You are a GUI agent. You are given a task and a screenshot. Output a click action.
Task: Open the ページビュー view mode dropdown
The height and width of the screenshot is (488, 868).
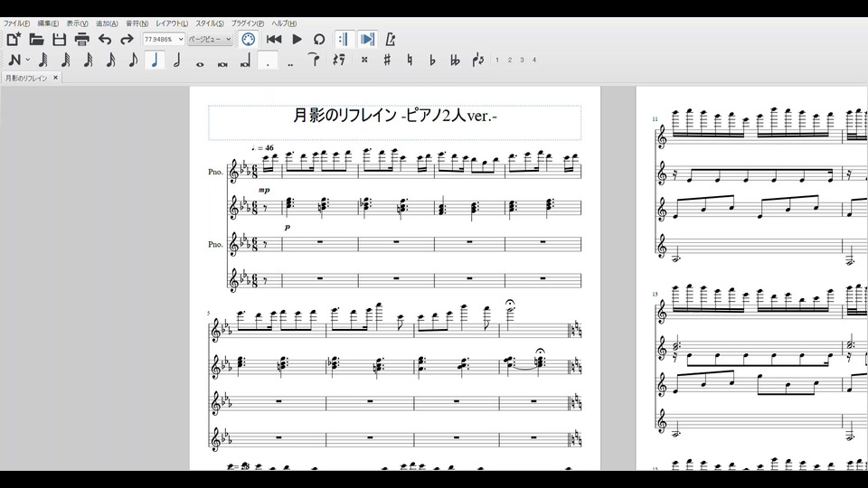tap(209, 39)
